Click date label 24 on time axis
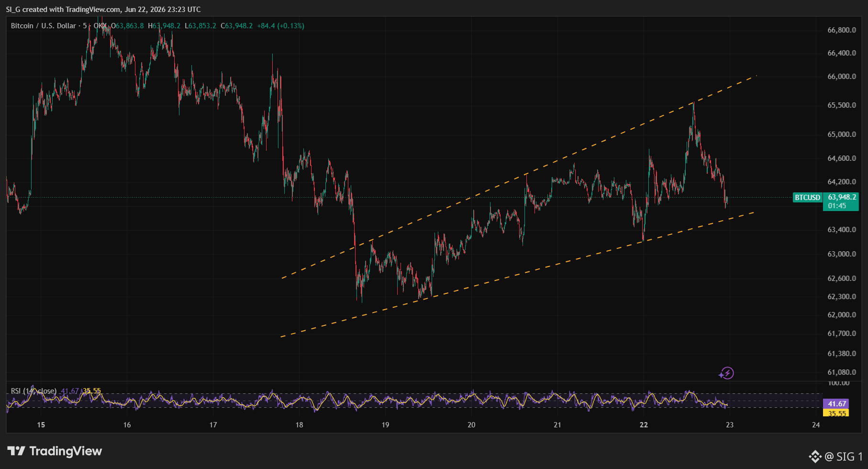This screenshot has width=868, height=469. 816,425
